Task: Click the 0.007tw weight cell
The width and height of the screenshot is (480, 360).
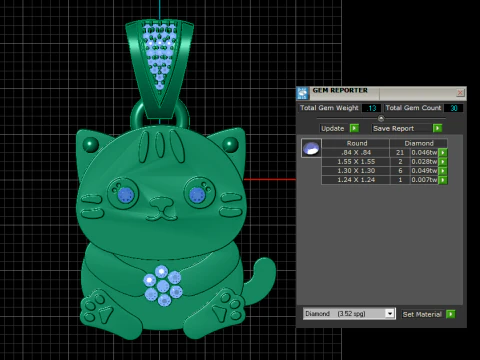Action: click(x=424, y=180)
